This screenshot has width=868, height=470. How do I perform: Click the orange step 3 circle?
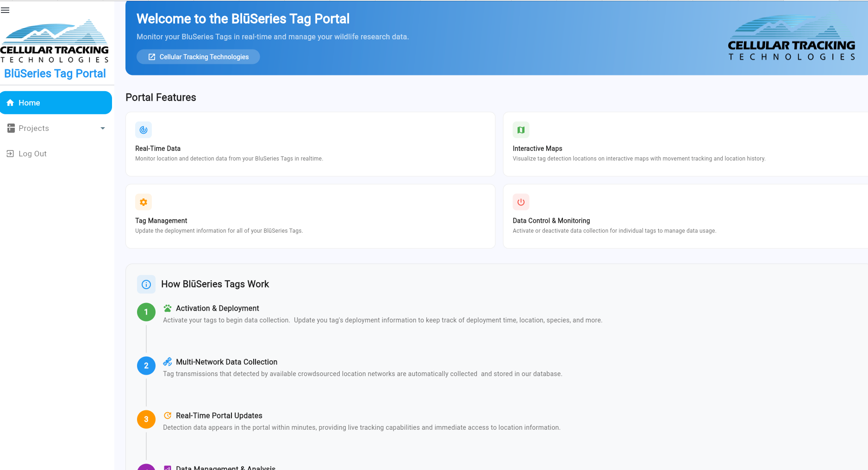pos(146,420)
